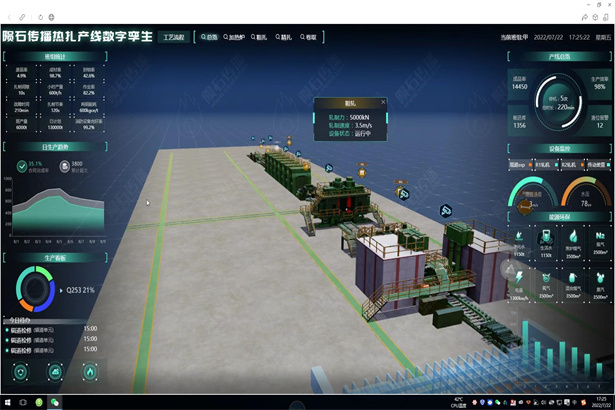The height and width of the screenshot is (410, 615).
Task: Click the daily production trend area chart
Action: pyautogui.click(x=58, y=212)
